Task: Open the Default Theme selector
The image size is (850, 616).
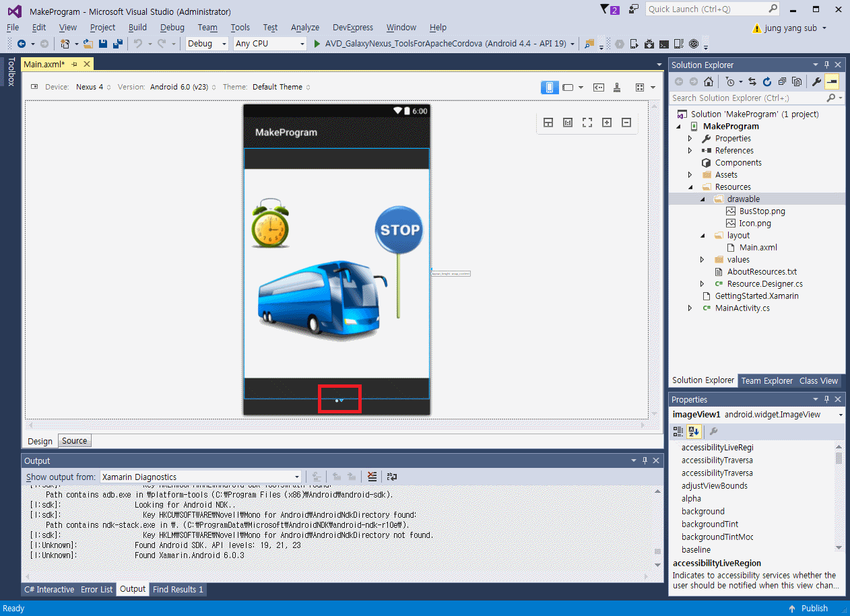Action: [x=282, y=87]
